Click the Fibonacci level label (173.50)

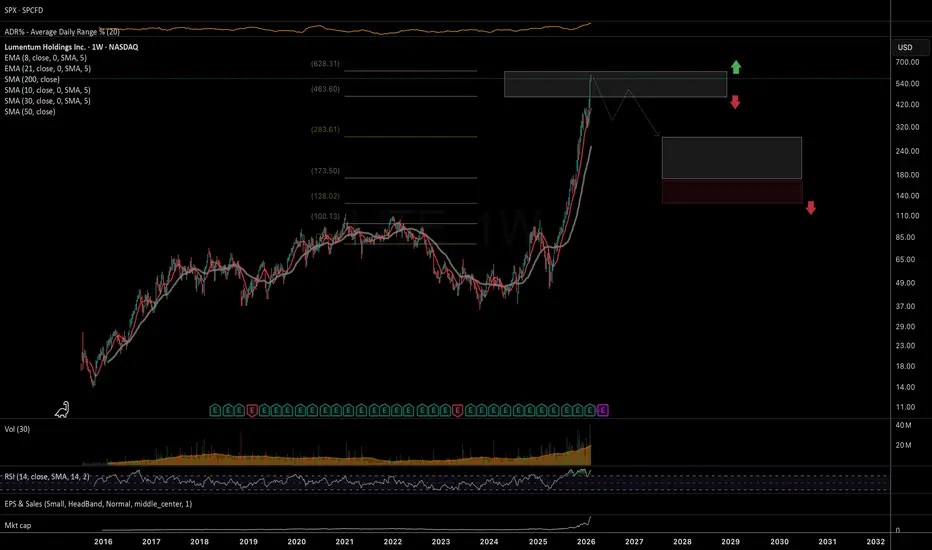(325, 171)
